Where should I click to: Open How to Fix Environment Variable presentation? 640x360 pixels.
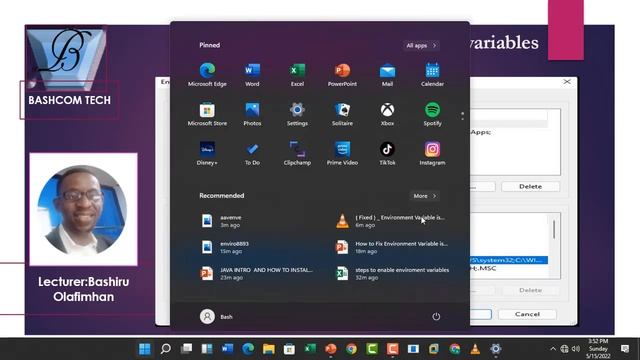click(392, 247)
